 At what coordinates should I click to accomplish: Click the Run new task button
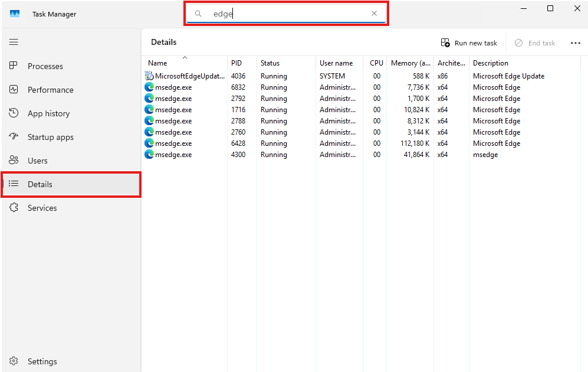point(469,43)
